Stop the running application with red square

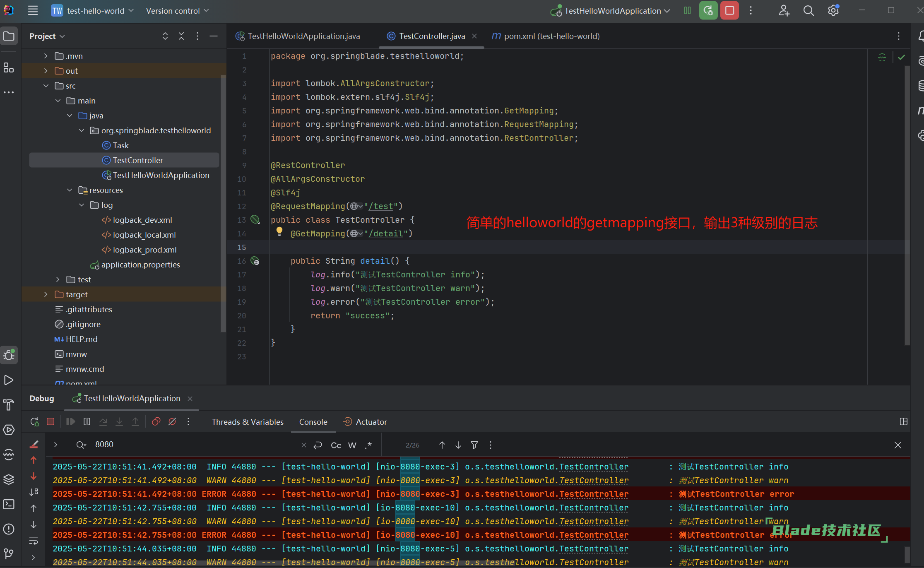click(729, 11)
